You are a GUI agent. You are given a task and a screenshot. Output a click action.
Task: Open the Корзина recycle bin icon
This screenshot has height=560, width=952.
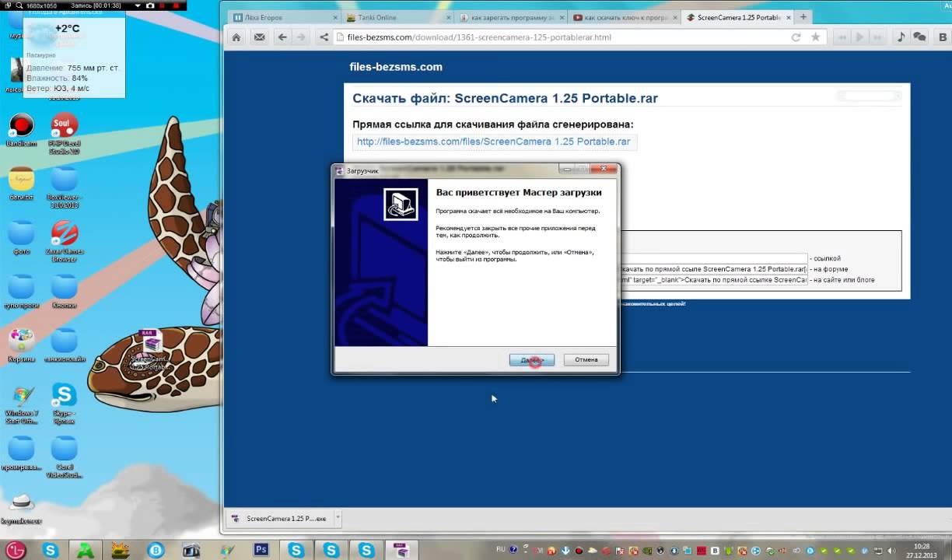coord(21,345)
